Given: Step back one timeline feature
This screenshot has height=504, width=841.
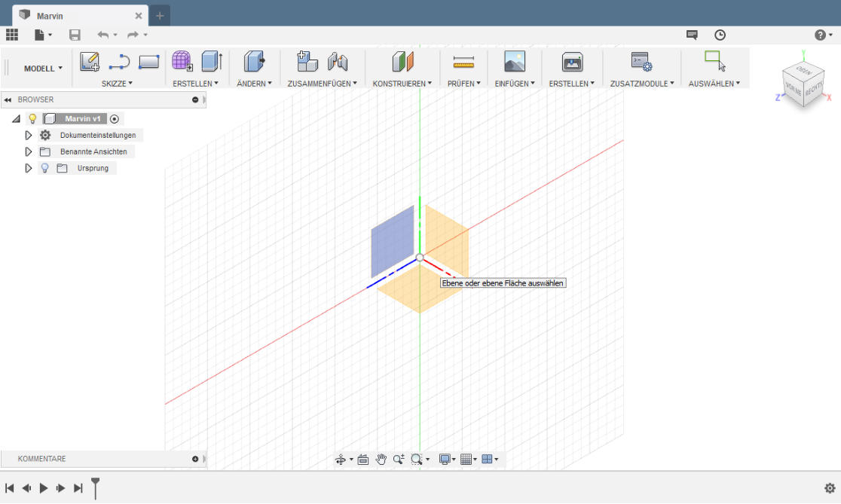Looking at the screenshot, I should pos(26,488).
